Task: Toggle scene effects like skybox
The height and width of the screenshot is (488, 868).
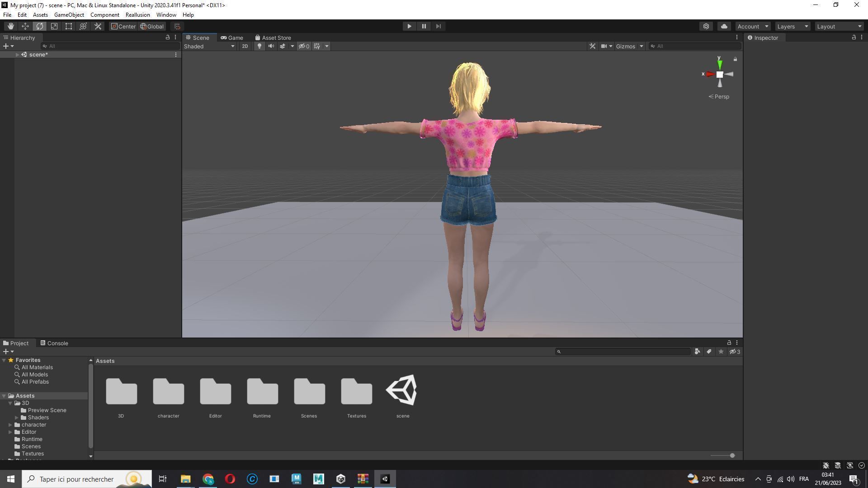Action: click(283, 46)
